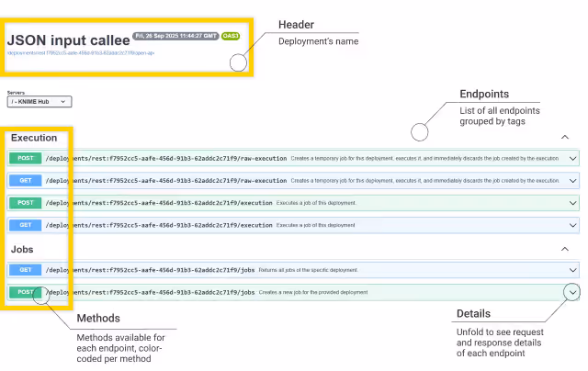Click "Creates a temporary job" description in POST row
Viewport: 588px width, 371px height.
(x=424, y=159)
